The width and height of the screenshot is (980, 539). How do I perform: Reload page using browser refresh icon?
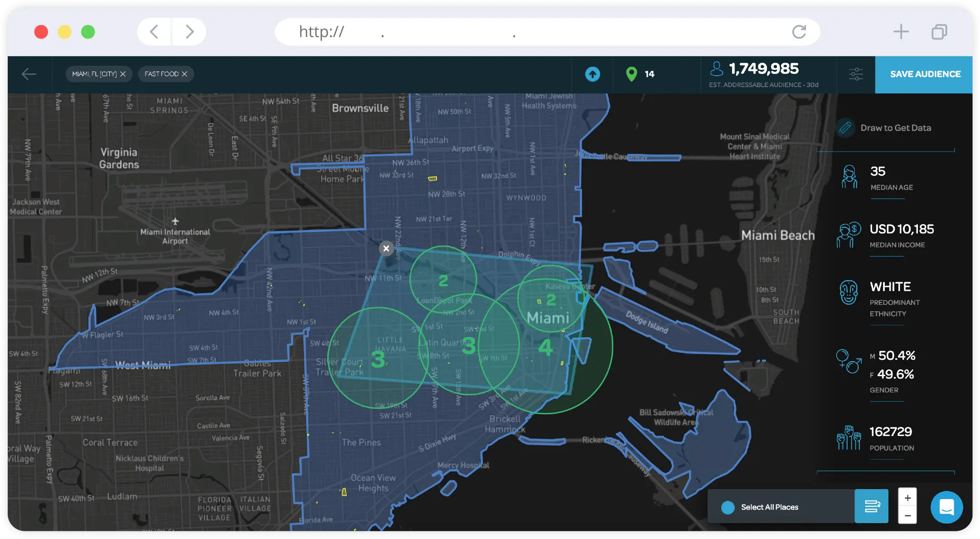click(799, 32)
